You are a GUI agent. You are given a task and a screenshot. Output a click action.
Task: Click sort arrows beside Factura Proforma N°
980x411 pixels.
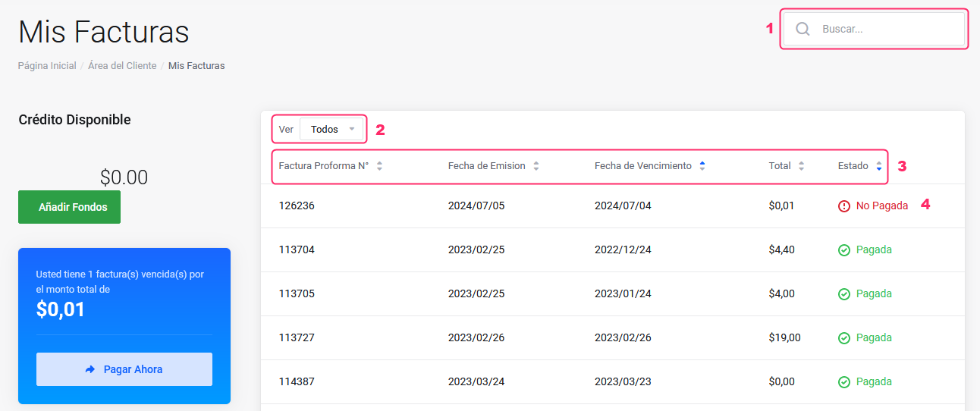[379, 166]
